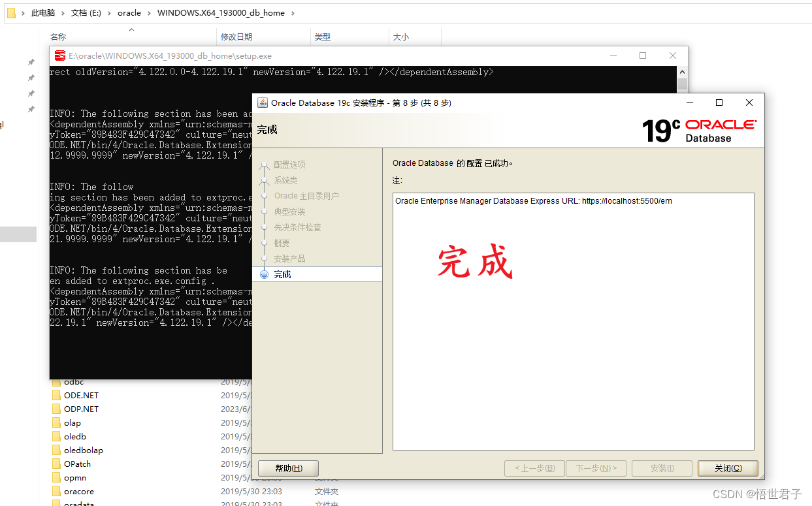812x506 pixels.
Task: Click the ODP.NET folder icon
Action: (x=56, y=409)
